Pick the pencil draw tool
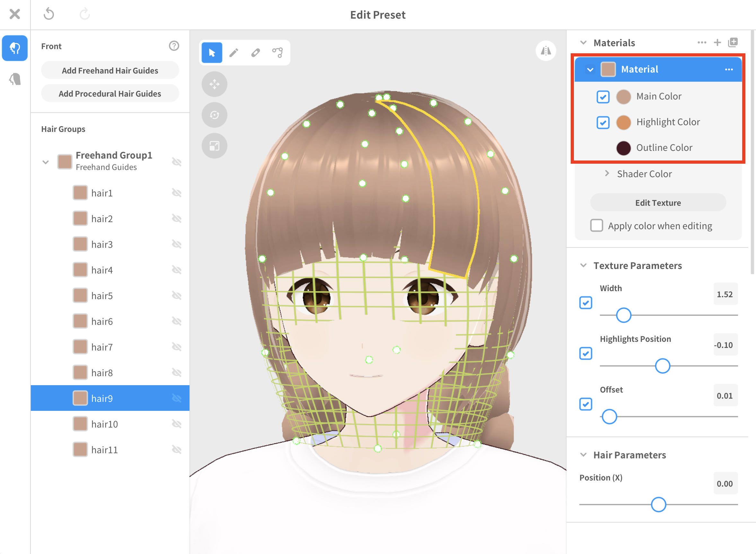This screenshot has height=554, width=756. 233,53
